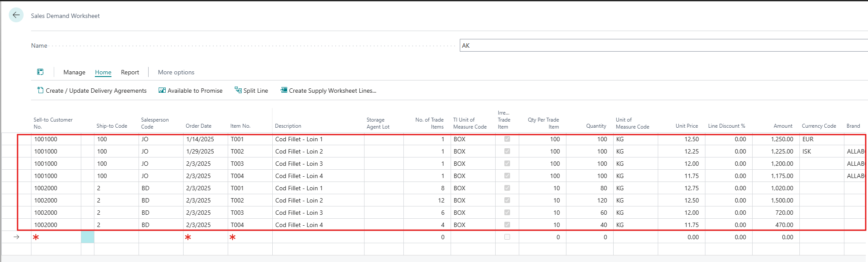Click the Create / Update Delivery Agreements icon
The width and height of the screenshot is (868, 262).
40,90
